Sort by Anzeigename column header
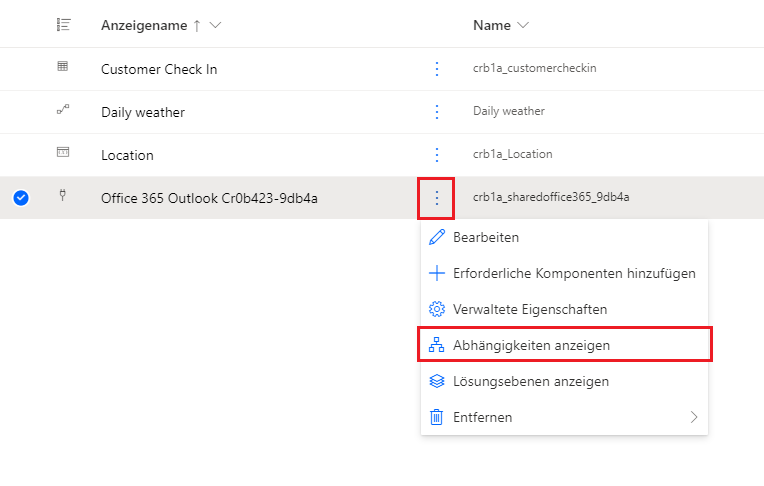 (144, 25)
